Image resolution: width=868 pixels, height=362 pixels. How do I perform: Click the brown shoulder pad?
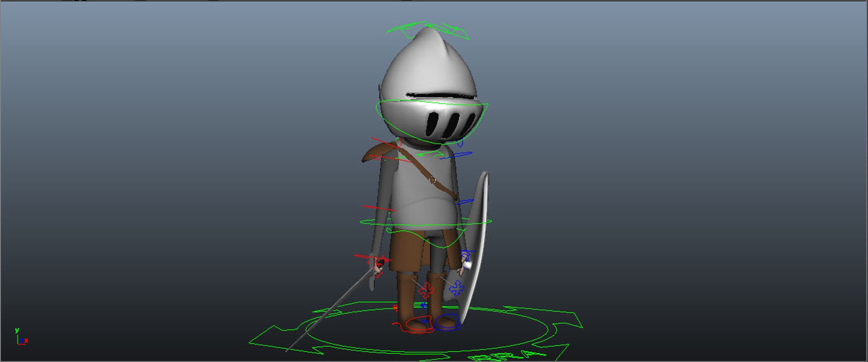pyautogui.click(x=379, y=152)
